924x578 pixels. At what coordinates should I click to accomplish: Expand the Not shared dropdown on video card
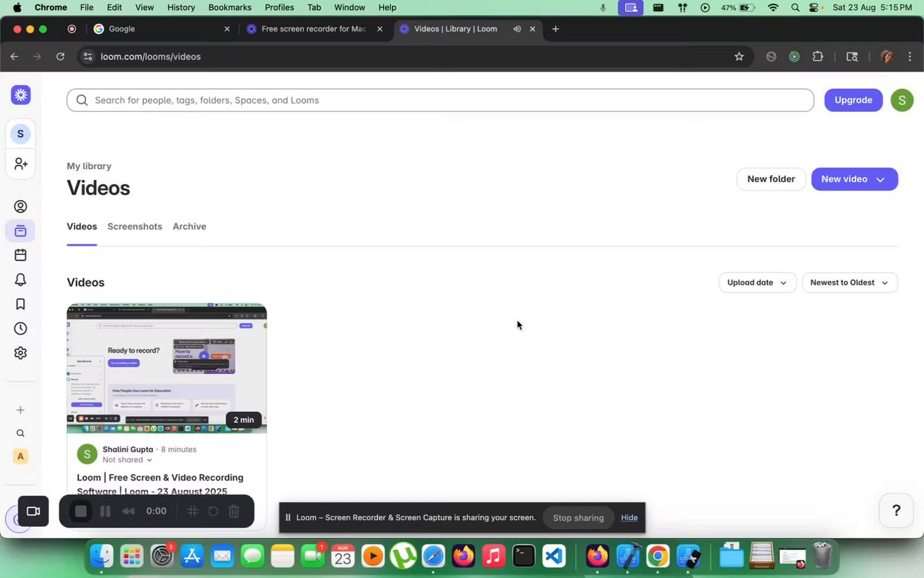pos(127,460)
